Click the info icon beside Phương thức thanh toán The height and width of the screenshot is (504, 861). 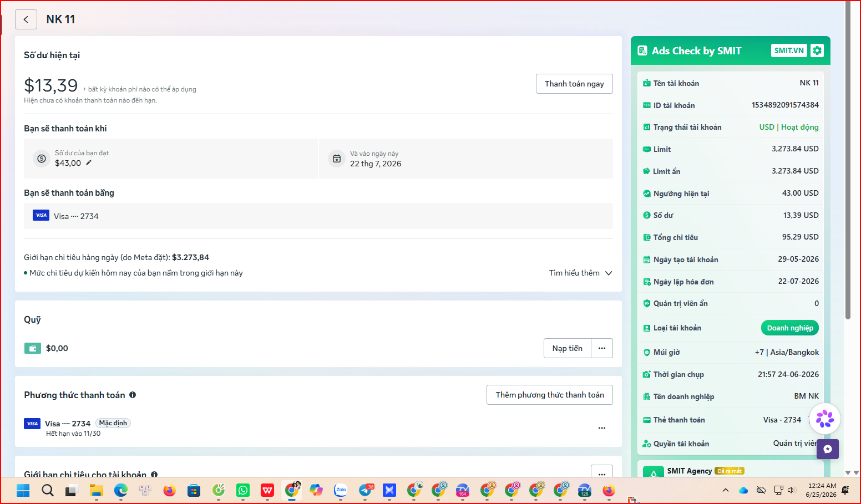pos(133,395)
